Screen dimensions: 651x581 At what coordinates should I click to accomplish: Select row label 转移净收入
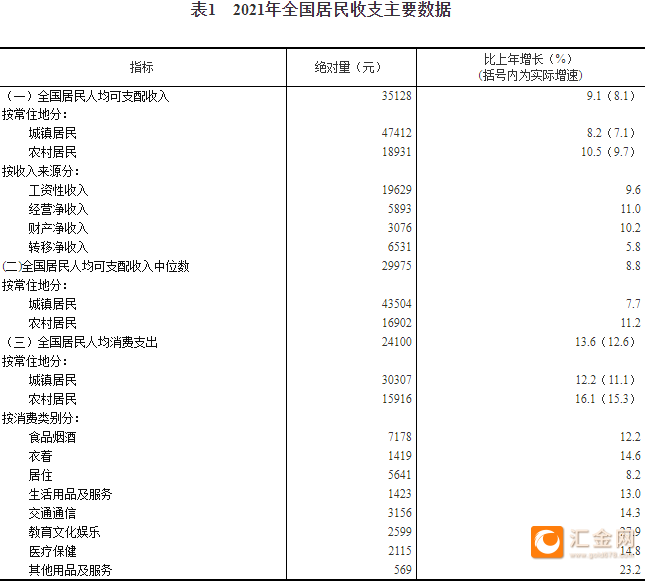(x=58, y=247)
